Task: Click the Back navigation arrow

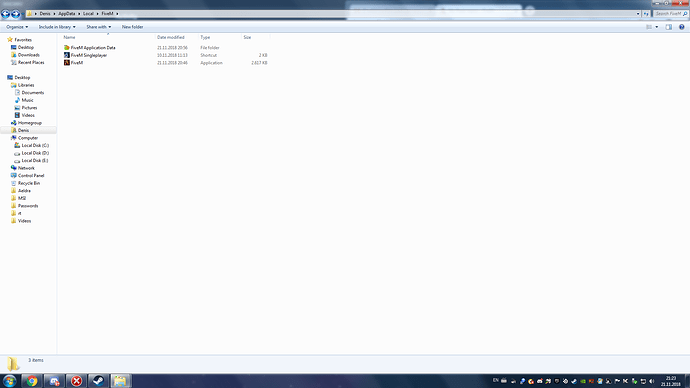Action: 6,14
